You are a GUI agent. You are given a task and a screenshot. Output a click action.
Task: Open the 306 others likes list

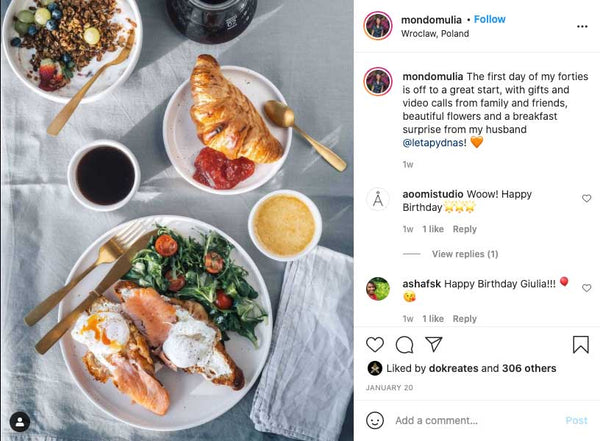(529, 368)
